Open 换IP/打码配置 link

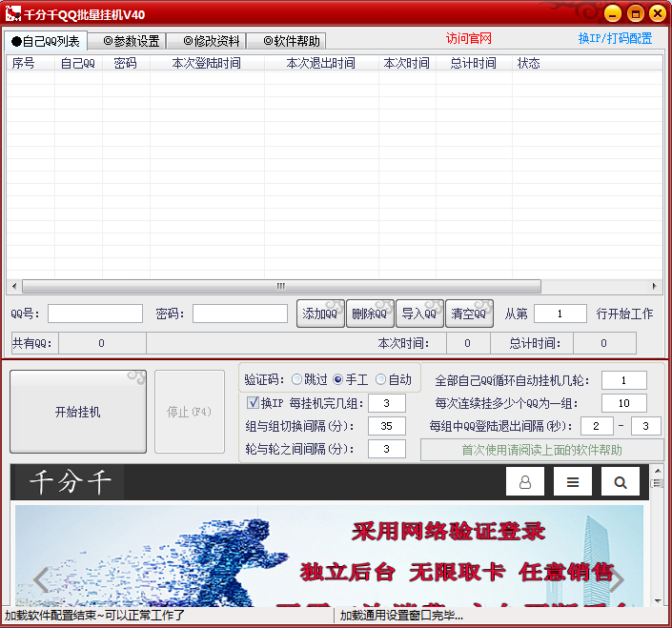point(615,38)
